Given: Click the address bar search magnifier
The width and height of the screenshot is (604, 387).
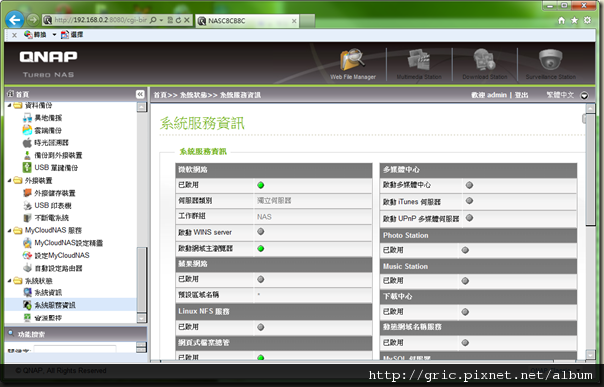Looking at the screenshot, I should pos(153,20).
